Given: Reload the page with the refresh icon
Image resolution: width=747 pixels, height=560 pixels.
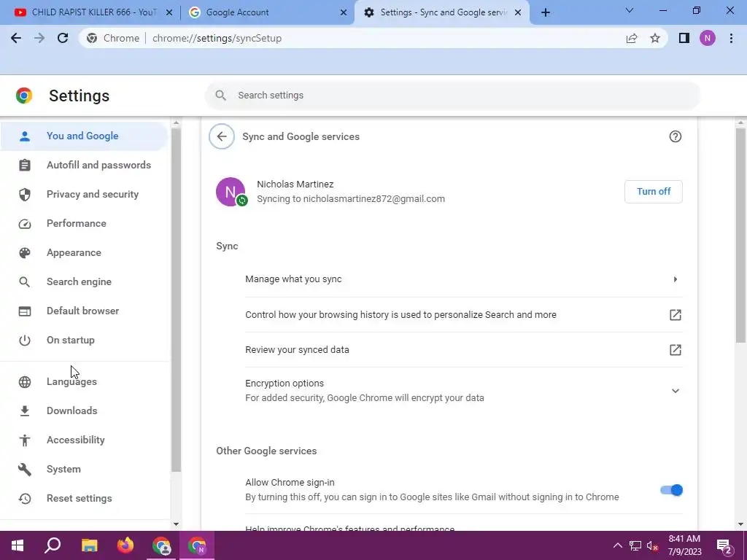Looking at the screenshot, I should [63, 38].
